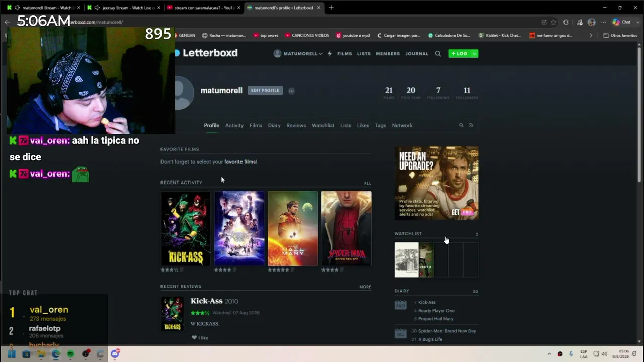Click MORE next to Recent Reviews
644x362 pixels.
click(x=365, y=287)
